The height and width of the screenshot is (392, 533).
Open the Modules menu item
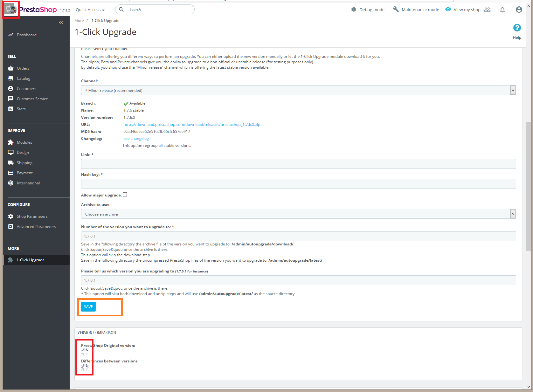point(24,142)
